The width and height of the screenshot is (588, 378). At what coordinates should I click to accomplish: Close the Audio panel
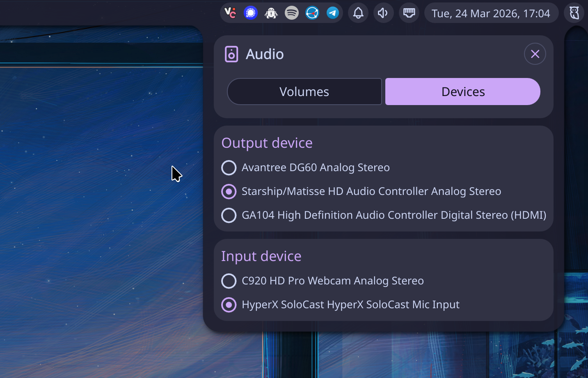tap(535, 54)
